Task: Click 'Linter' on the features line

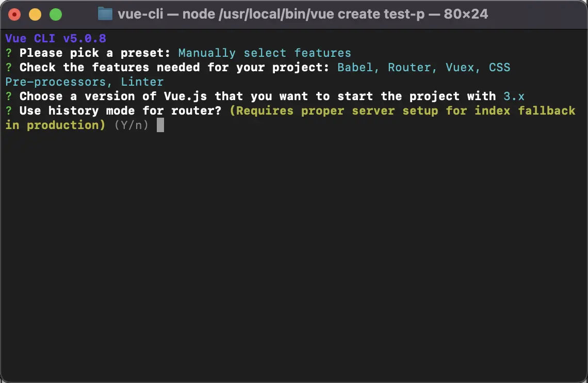Action: (142, 82)
